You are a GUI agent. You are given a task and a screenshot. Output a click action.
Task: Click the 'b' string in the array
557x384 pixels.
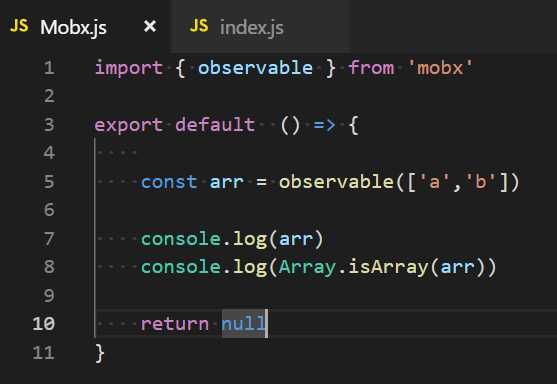point(480,182)
